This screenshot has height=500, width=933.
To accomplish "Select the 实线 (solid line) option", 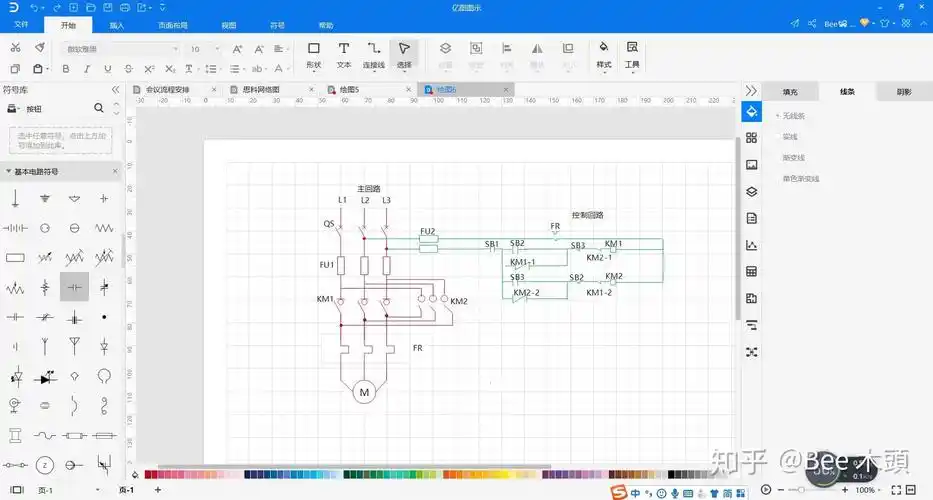I will tap(789, 137).
